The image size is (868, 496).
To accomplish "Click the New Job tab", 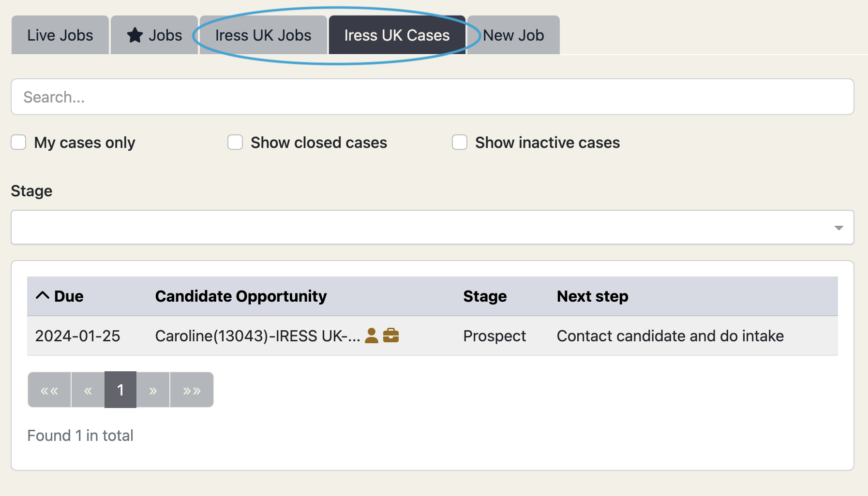I will (x=514, y=34).
